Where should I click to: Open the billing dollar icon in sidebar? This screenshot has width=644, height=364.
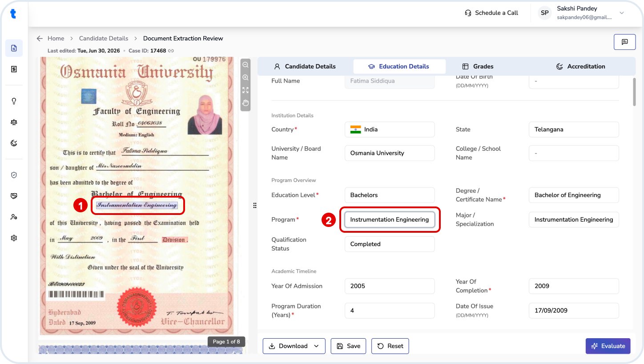pos(14,69)
